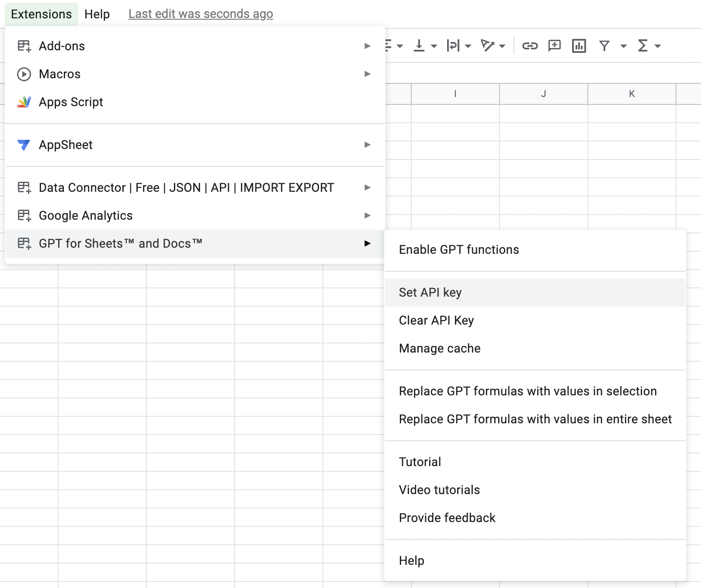Viewport: 701px width, 588px height.
Task: Click the Apps Script colorful icon
Action: [24, 102]
